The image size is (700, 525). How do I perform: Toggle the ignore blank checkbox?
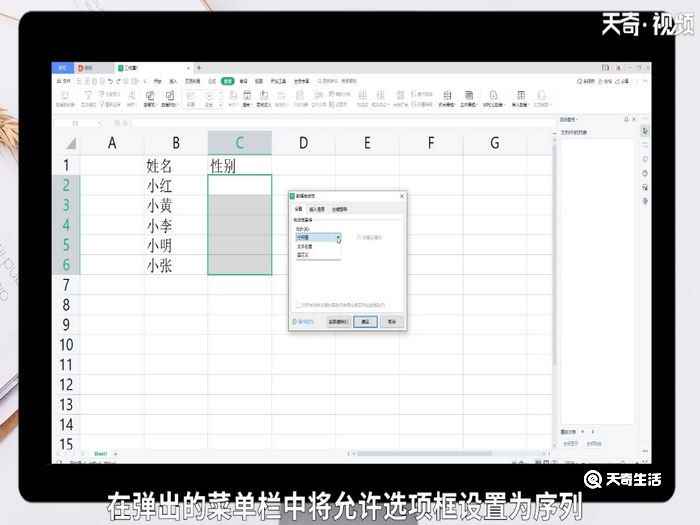(360, 237)
